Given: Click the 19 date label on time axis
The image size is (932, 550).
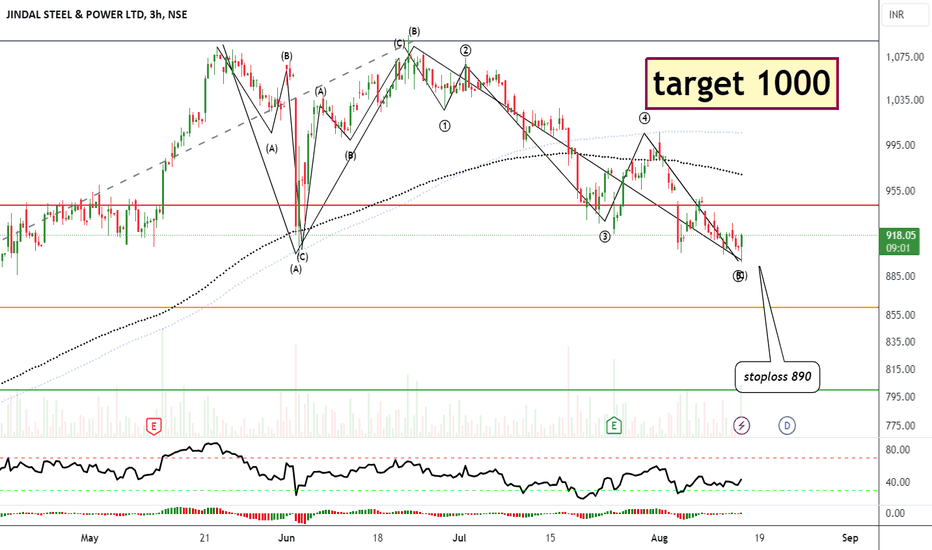Looking at the screenshot, I should coord(760,538).
